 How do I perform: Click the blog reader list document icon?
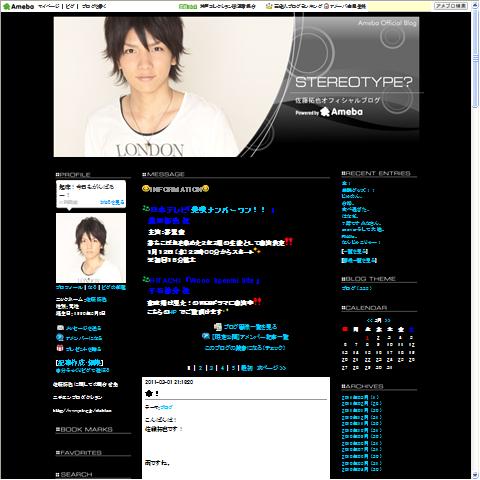coord(218,327)
